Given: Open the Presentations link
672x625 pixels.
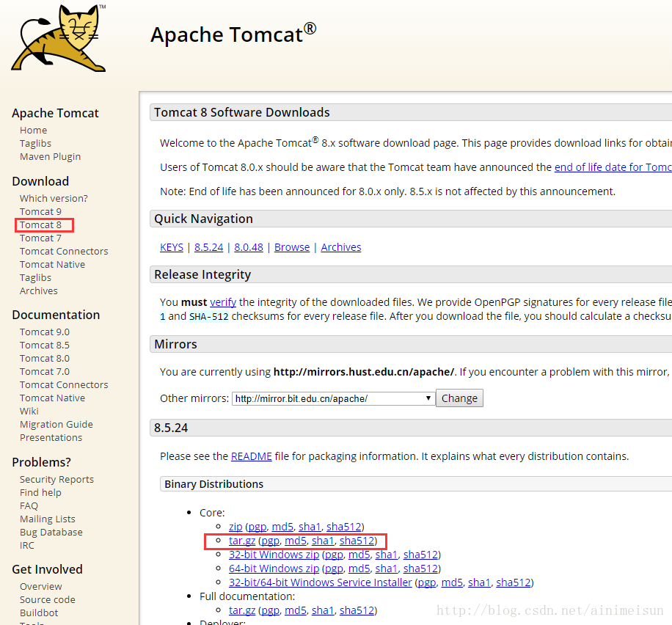Looking at the screenshot, I should click(x=51, y=438).
